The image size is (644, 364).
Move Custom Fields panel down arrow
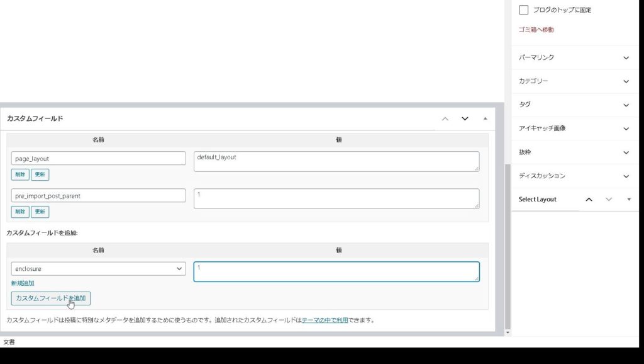(x=465, y=118)
